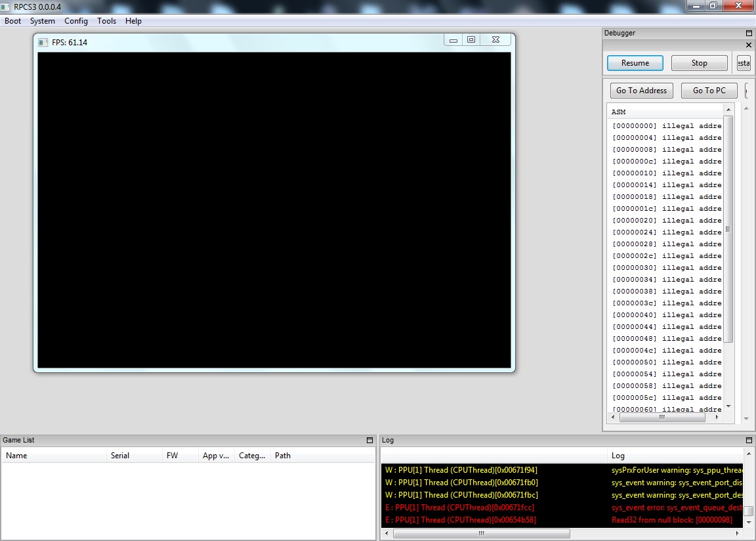
Task: Maximize the FPS render window
Action: (471, 40)
